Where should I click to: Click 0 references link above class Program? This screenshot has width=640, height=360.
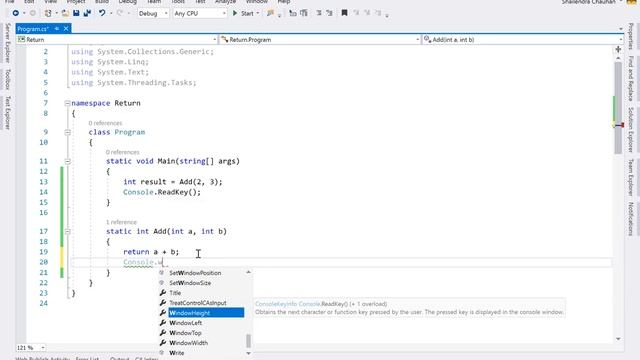click(105, 123)
